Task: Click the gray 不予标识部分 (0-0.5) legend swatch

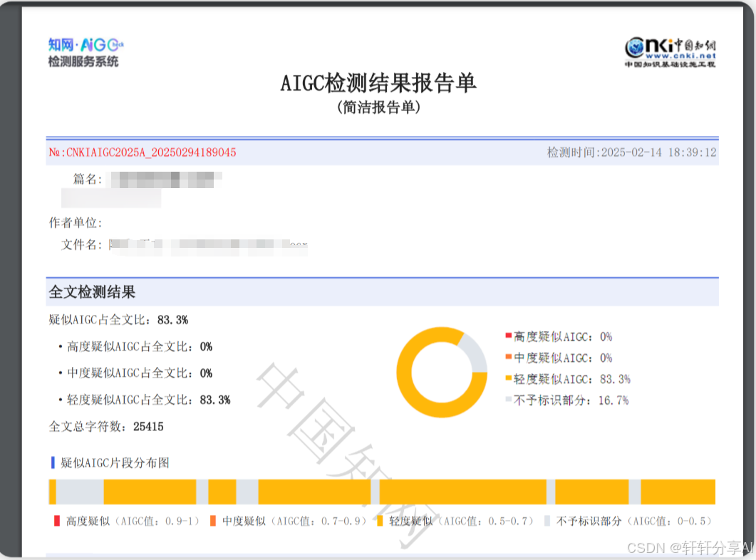Action: click(547, 521)
